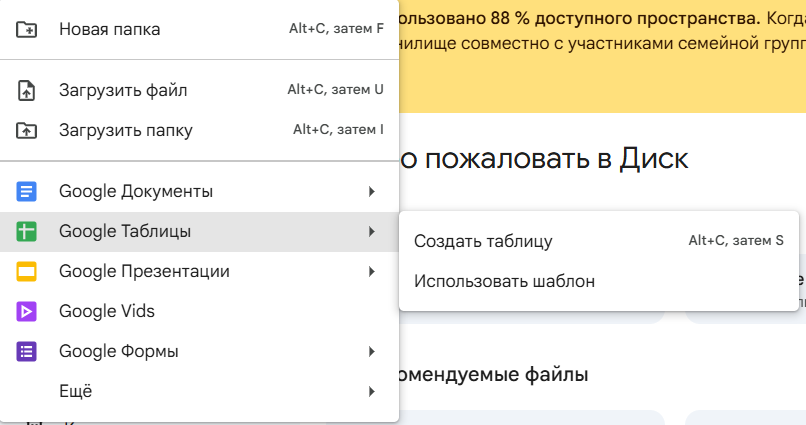Expand the Ещё submenu arrow
This screenshot has width=806, height=425.
point(372,392)
